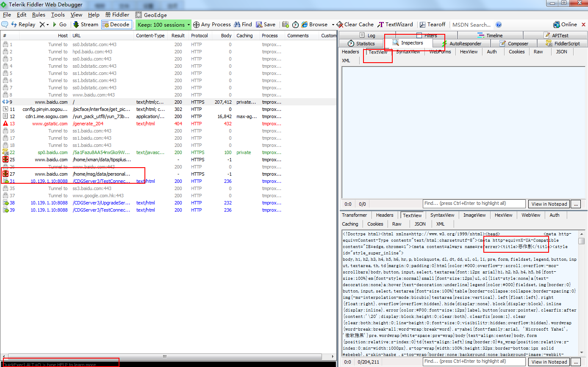Click the camera screenshot icon in toolbar
Screen dimensions: 588x367
(286, 25)
